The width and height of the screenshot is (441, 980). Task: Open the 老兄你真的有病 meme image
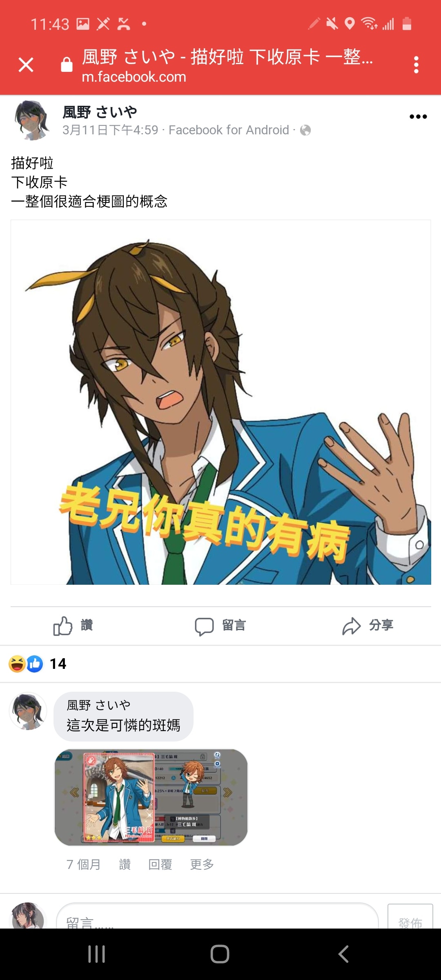coord(221,402)
